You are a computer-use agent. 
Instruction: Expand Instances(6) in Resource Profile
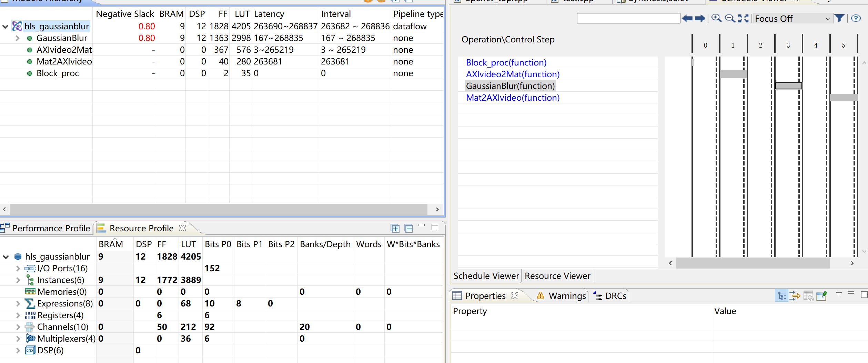coord(18,280)
